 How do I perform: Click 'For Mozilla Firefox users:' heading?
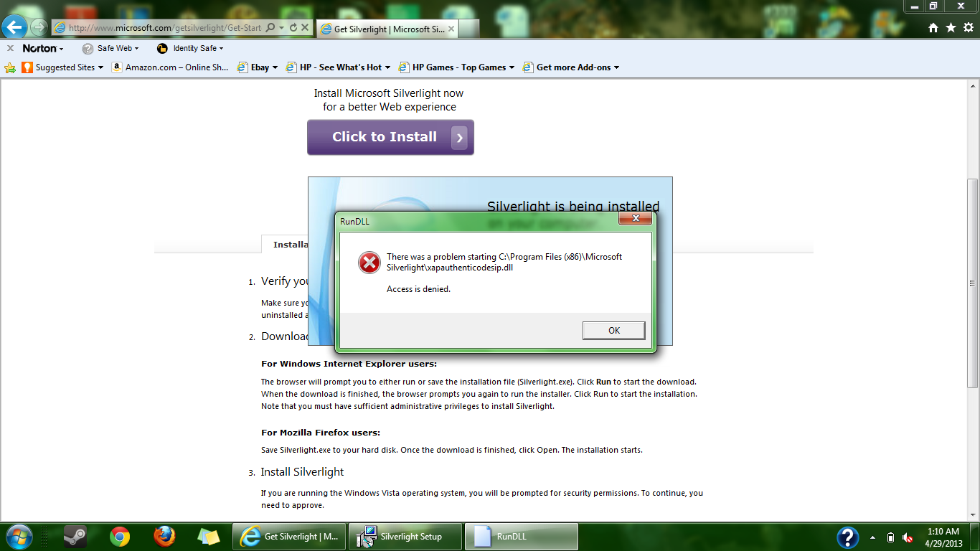pos(321,433)
